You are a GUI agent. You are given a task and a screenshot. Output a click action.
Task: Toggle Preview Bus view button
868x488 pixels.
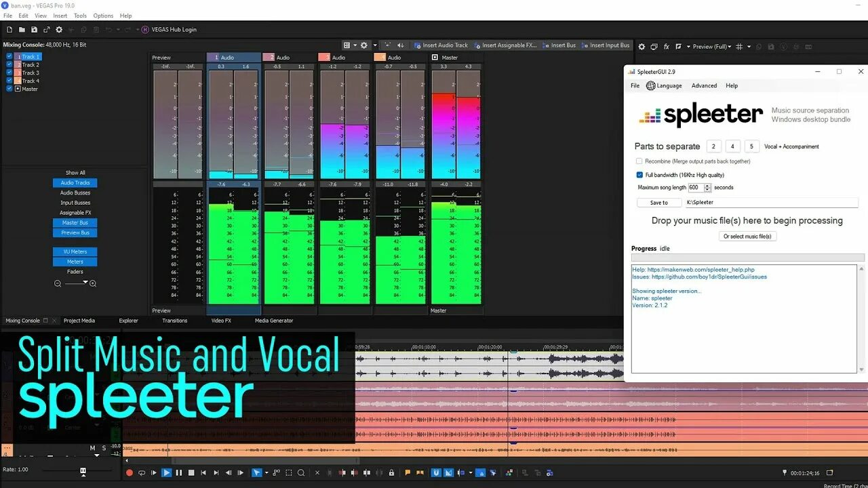(75, 232)
